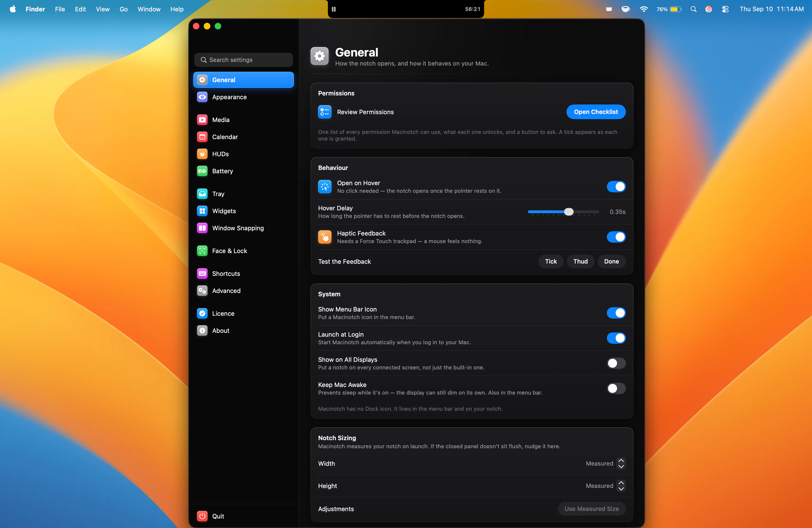Open the Tray settings section
Screen dimensions: 812x528
coord(243,194)
